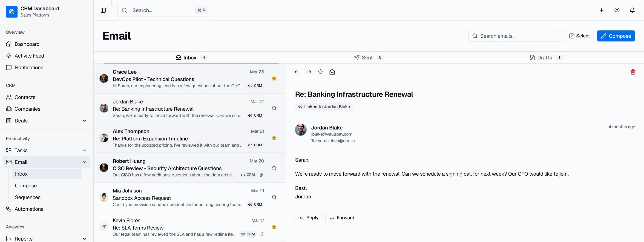
Task: Click the Forward button below message
Action: [342, 218]
